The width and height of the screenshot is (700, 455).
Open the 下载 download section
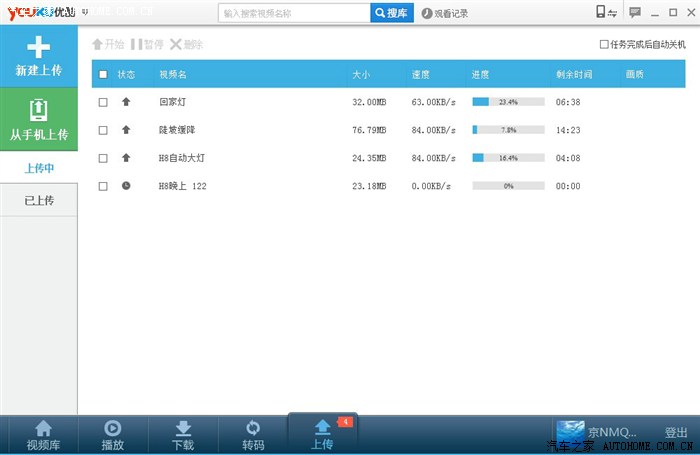tap(183, 435)
